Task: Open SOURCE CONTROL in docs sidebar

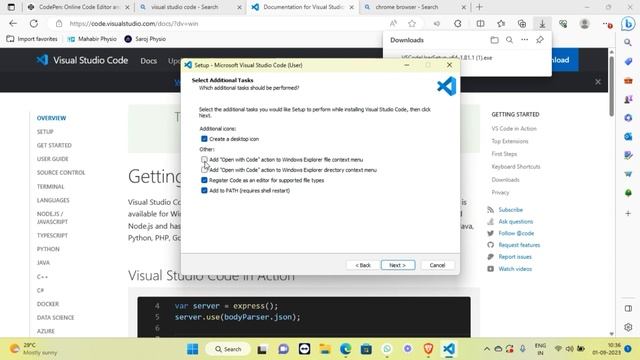Action: [x=61, y=172]
